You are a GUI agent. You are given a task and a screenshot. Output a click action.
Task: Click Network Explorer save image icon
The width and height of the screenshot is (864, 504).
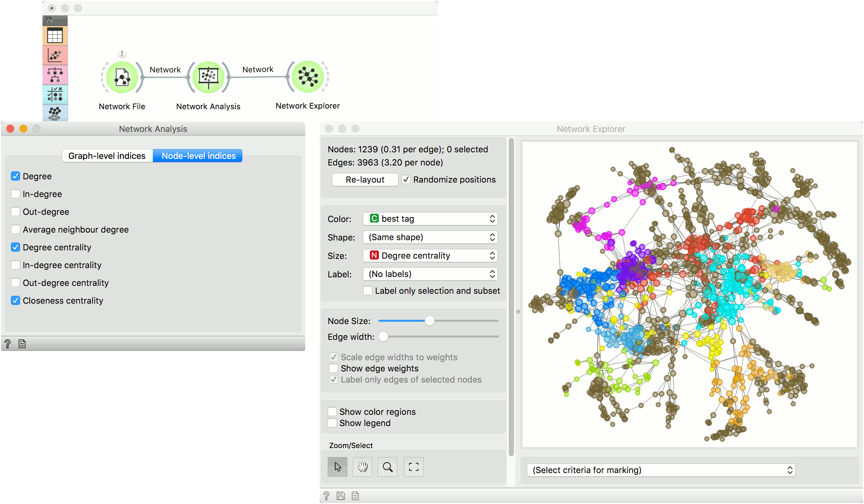(340, 495)
